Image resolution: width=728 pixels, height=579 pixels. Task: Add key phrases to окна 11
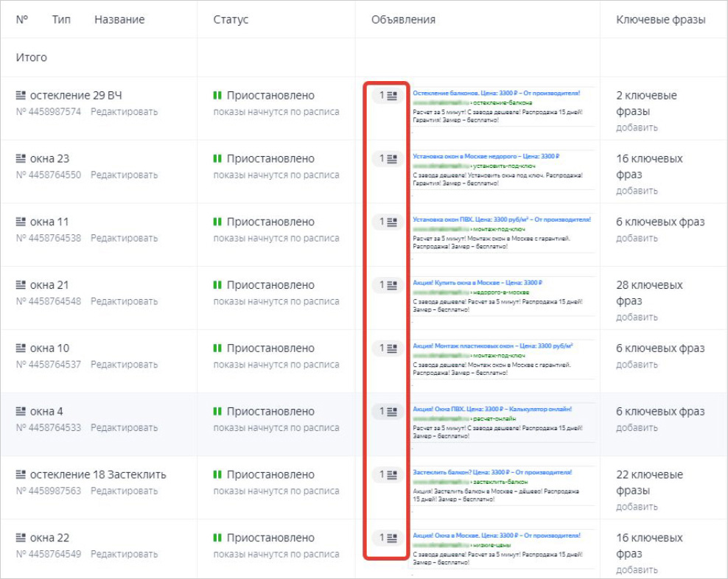[x=637, y=238]
